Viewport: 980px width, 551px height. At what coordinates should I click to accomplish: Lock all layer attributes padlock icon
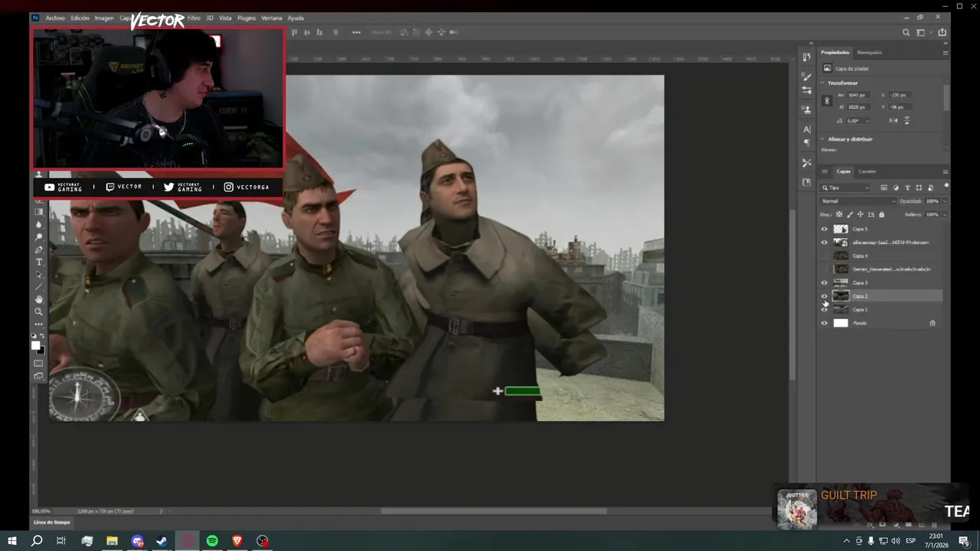(881, 214)
